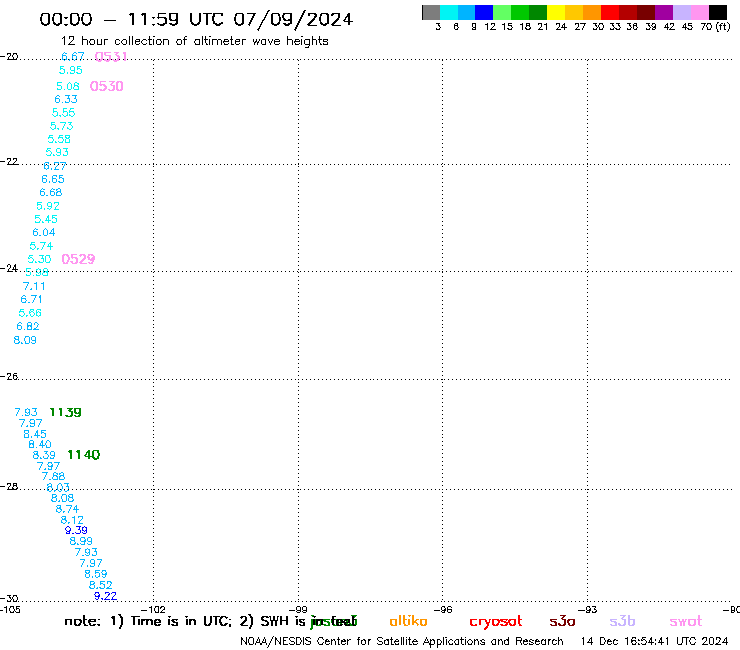Click the wave height value 8.45

(x=35, y=434)
